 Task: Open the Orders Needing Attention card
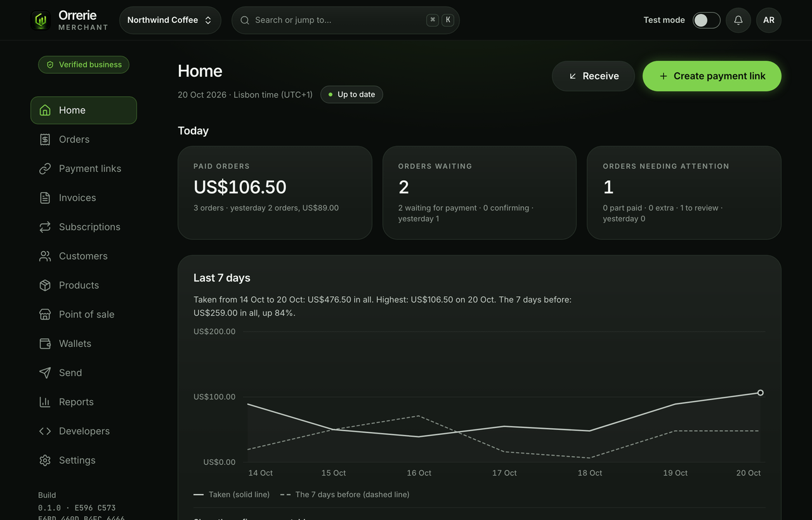(684, 193)
